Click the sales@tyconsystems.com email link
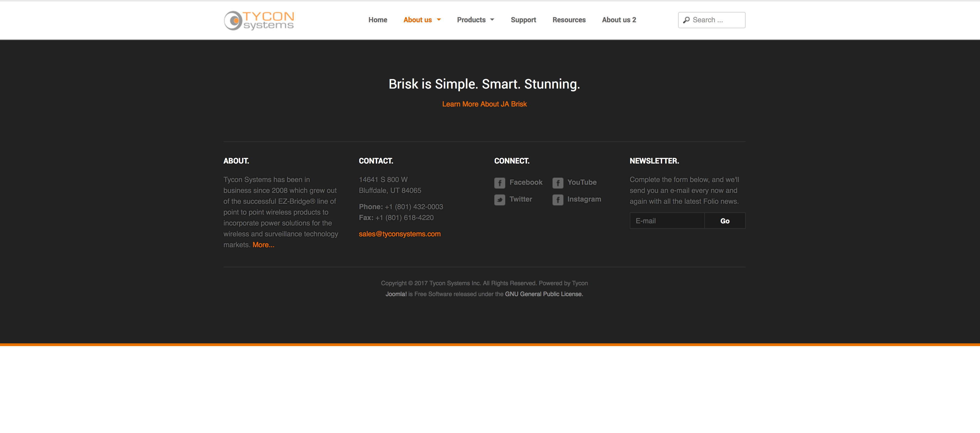The height and width of the screenshot is (433, 980). coord(399,234)
